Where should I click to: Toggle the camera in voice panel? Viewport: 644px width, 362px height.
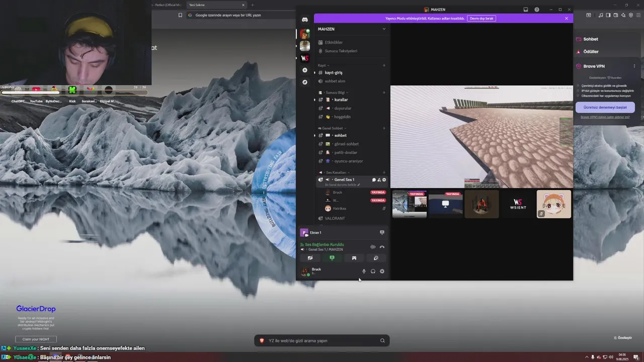(310, 258)
